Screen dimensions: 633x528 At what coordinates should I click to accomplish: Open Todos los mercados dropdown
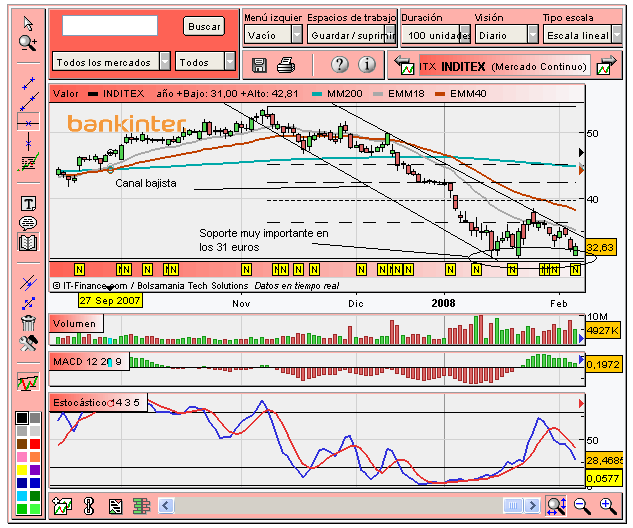click(x=111, y=62)
